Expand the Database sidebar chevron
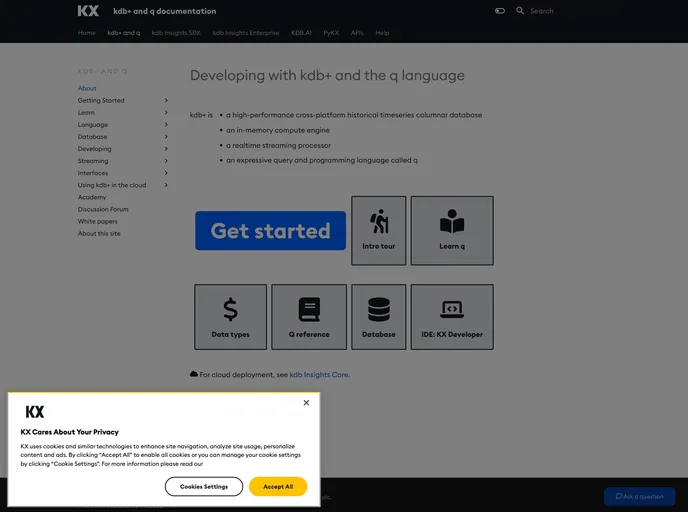Screen dimensions: 688x512 [166, 136]
